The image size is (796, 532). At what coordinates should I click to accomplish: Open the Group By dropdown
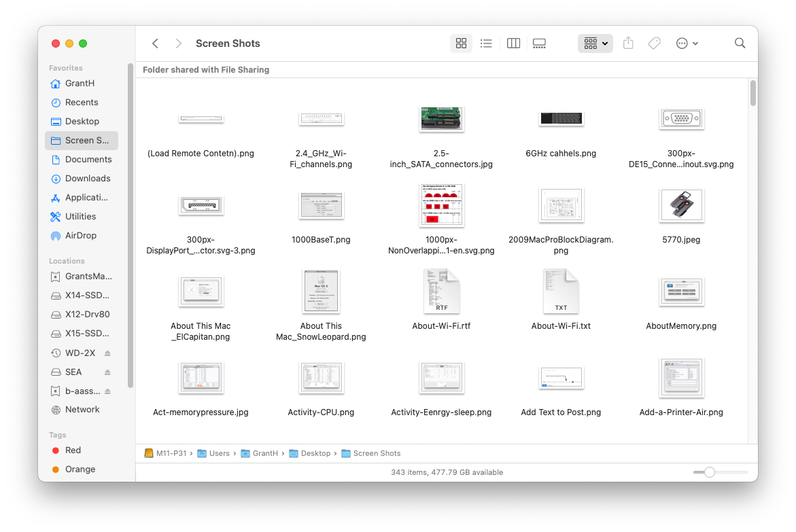pyautogui.click(x=595, y=43)
